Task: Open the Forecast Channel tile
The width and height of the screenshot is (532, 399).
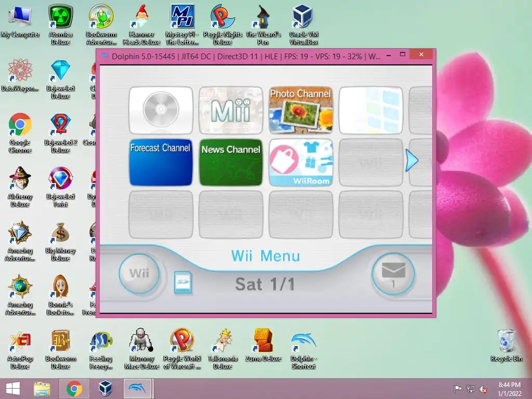Action: [x=161, y=163]
